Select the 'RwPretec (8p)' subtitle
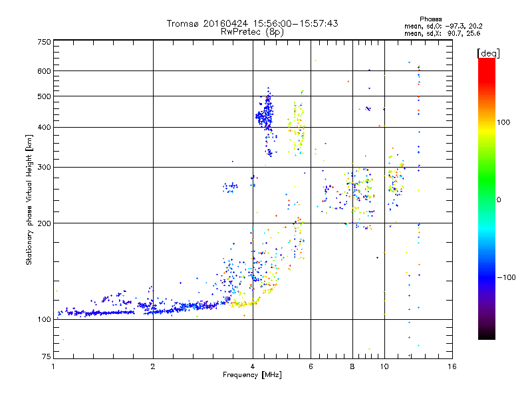Image resolution: width=532 pixels, height=399 pixels. 252,32
